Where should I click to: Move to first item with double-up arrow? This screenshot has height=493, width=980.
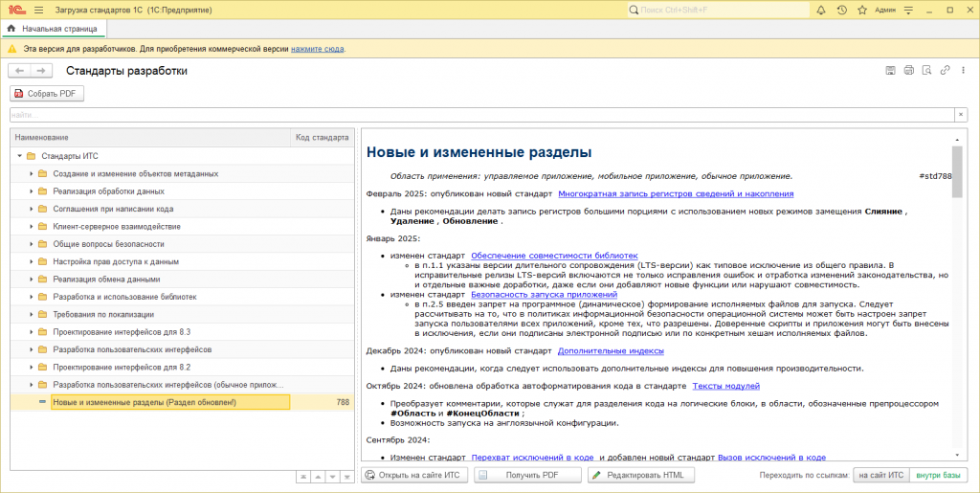click(x=303, y=477)
